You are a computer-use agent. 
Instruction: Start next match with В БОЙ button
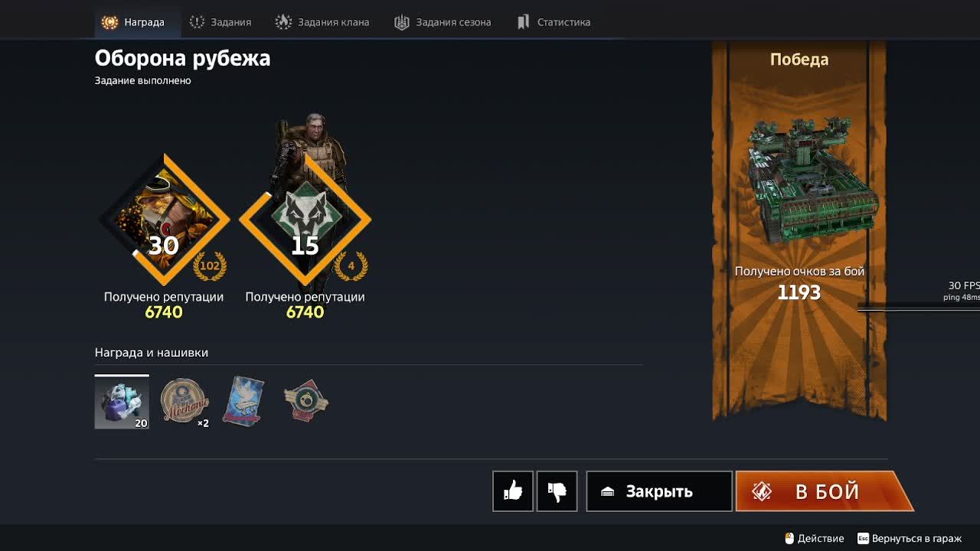tap(825, 491)
